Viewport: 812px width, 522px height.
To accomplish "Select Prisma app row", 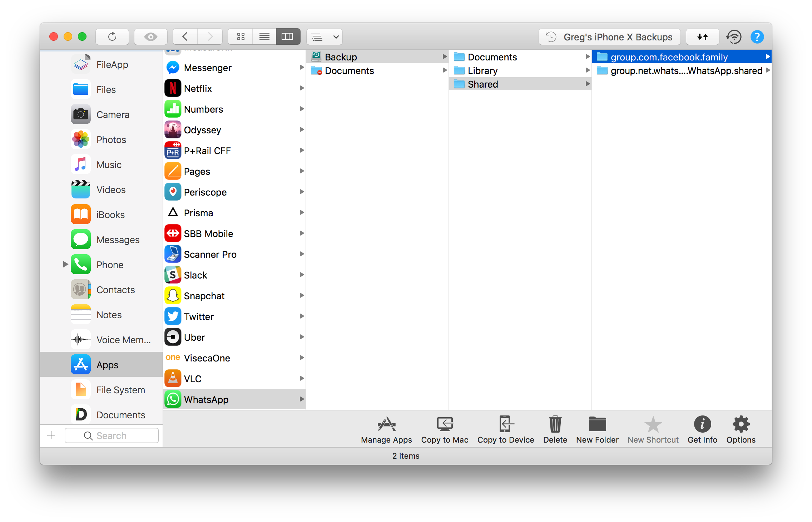I will [234, 213].
